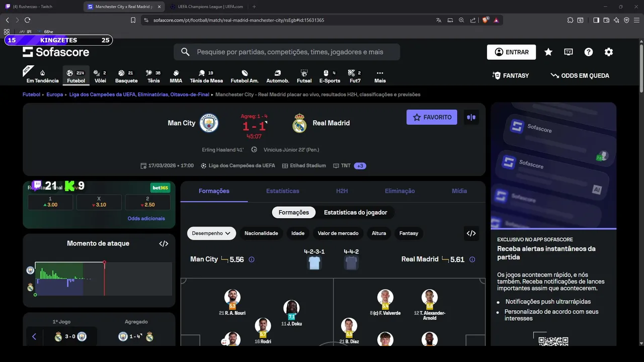This screenshot has width=644, height=362.
Task: Toggle Estatísticas do jogador pill view
Action: [356, 212]
